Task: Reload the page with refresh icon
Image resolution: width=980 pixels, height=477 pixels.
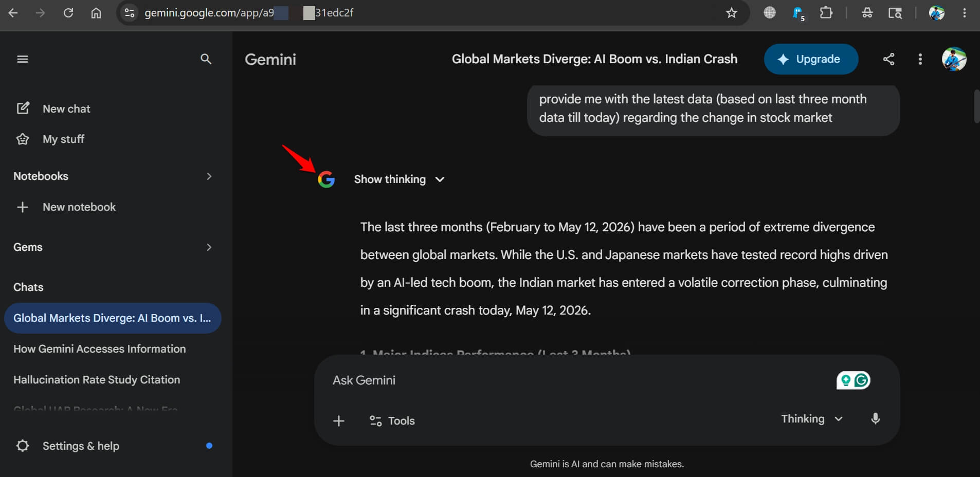Action: click(68, 13)
